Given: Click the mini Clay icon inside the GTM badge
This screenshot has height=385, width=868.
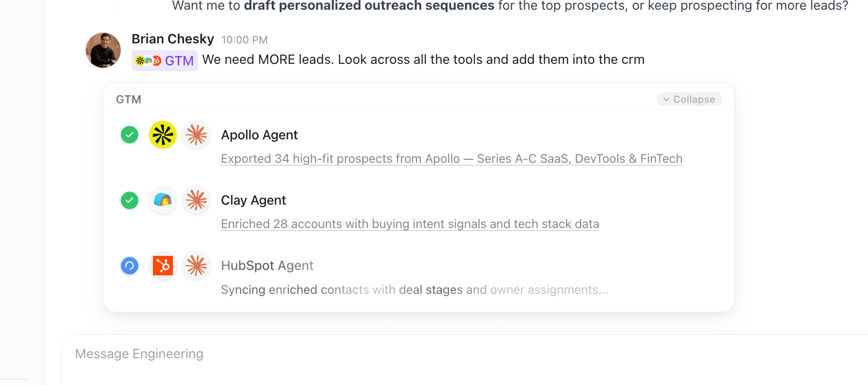Looking at the screenshot, I should pyautogui.click(x=148, y=60).
